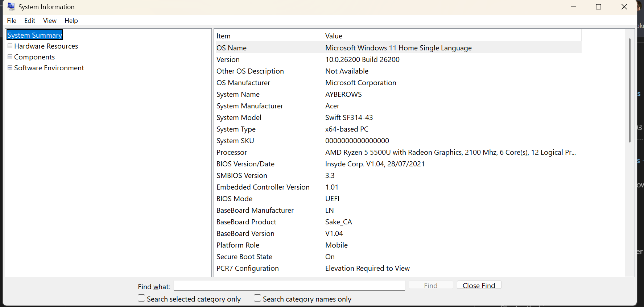Click the value Mobile
This screenshot has height=307, width=644.
click(x=337, y=245)
